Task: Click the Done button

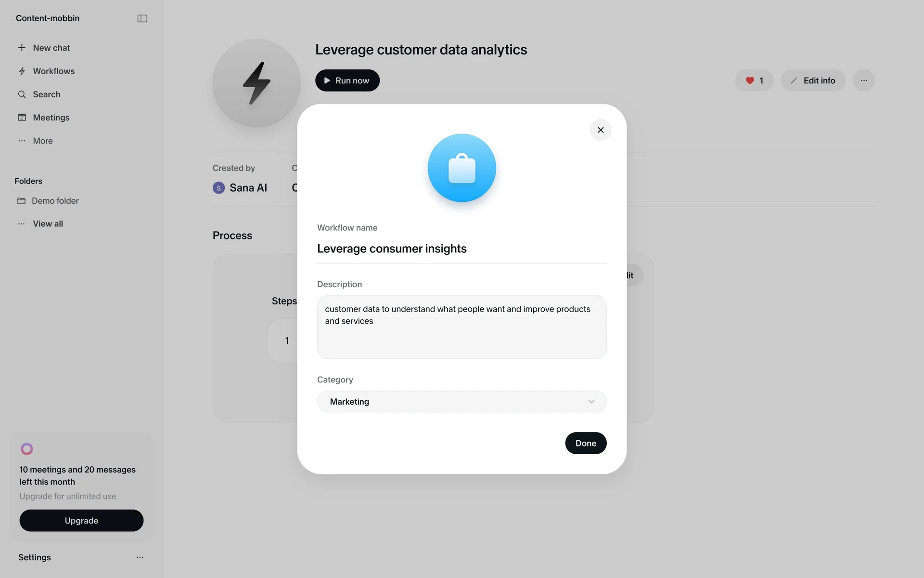Action: 586,443
